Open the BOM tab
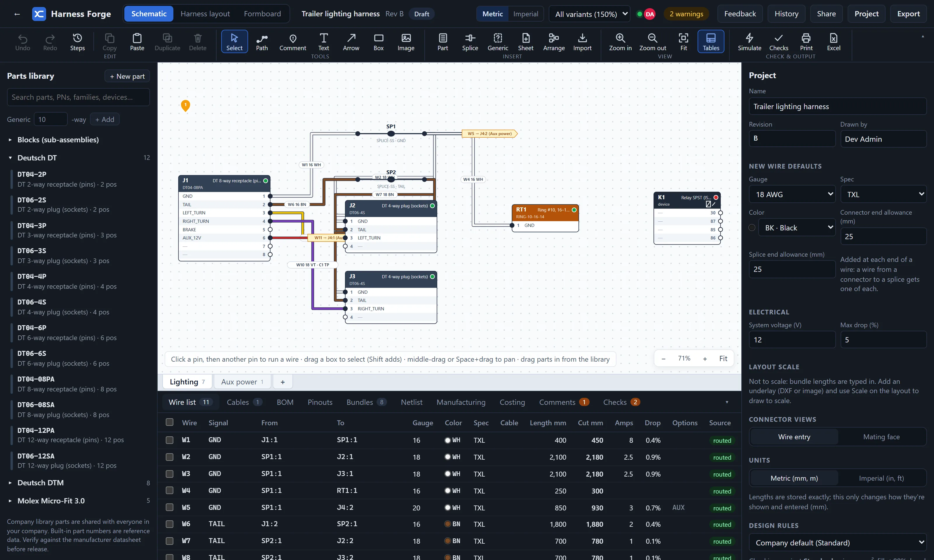 click(x=285, y=402)
